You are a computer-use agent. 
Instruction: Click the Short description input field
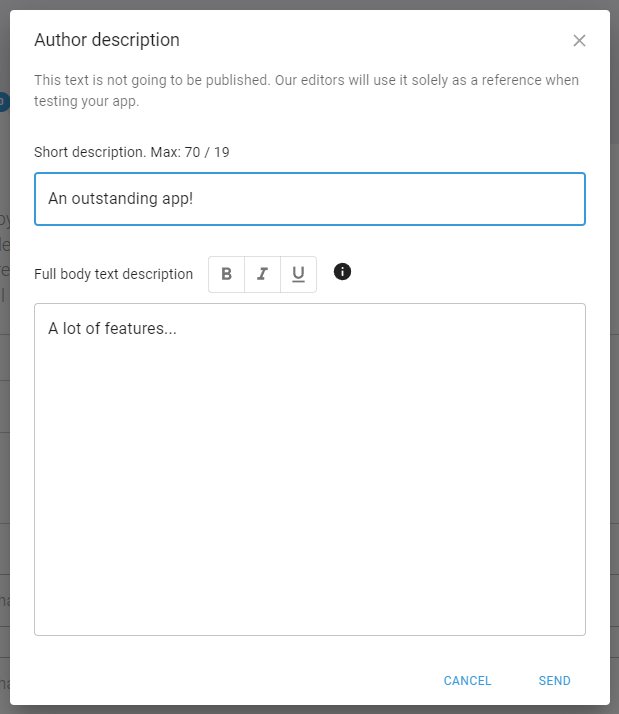tap(310, 199)
